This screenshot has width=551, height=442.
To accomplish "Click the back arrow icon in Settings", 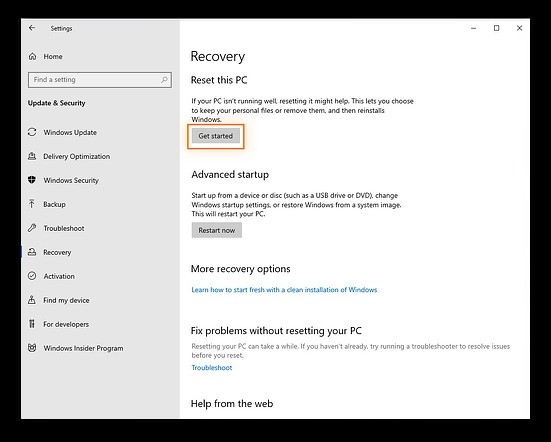I will (x=32, y=28).
